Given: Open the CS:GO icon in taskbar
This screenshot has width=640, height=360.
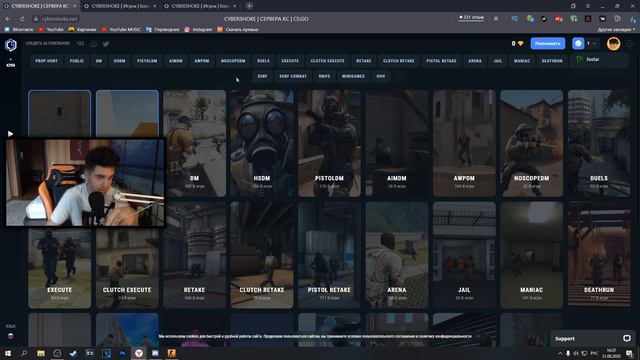Looking at the screenshot, I should pos(171,353).
